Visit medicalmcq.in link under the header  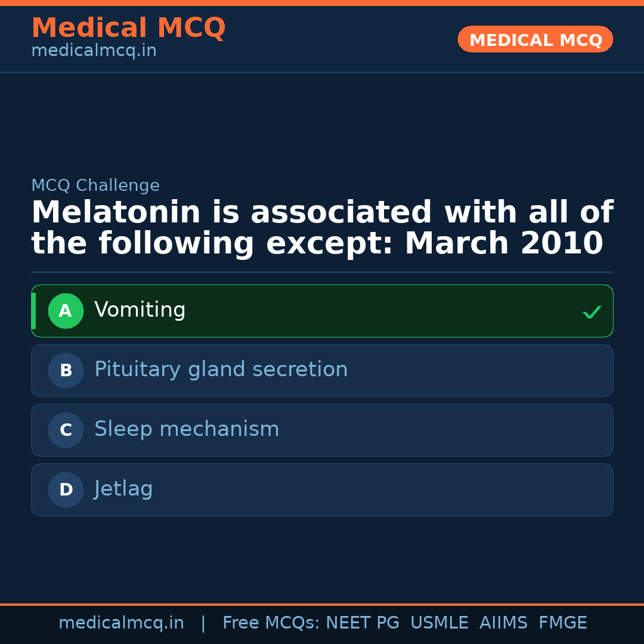click(94, 51)
